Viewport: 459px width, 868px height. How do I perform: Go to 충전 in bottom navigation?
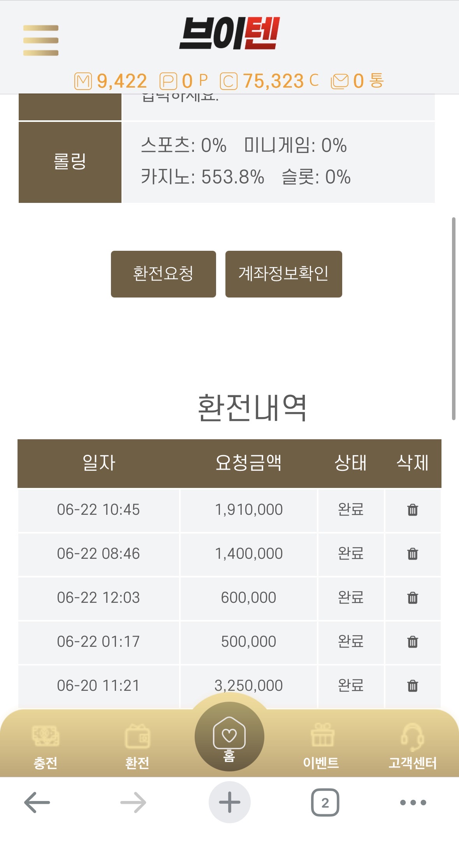(46, 747)
